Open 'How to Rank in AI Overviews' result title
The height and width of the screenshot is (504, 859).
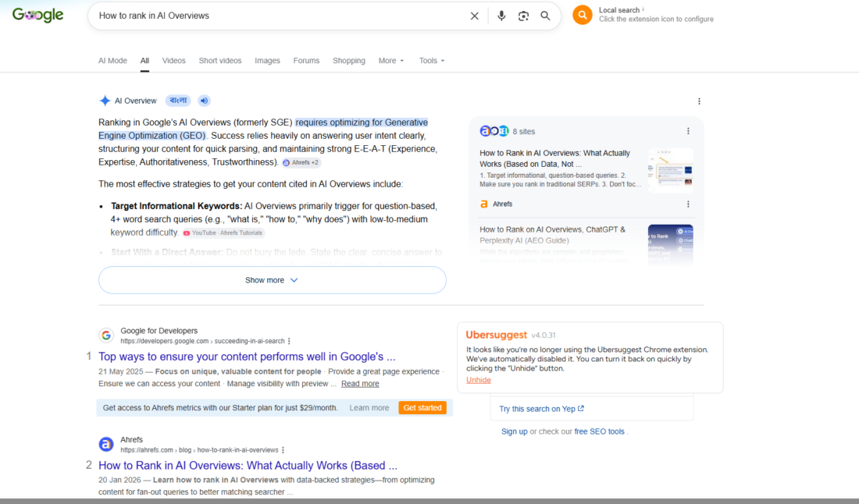(x=248, y=466)
